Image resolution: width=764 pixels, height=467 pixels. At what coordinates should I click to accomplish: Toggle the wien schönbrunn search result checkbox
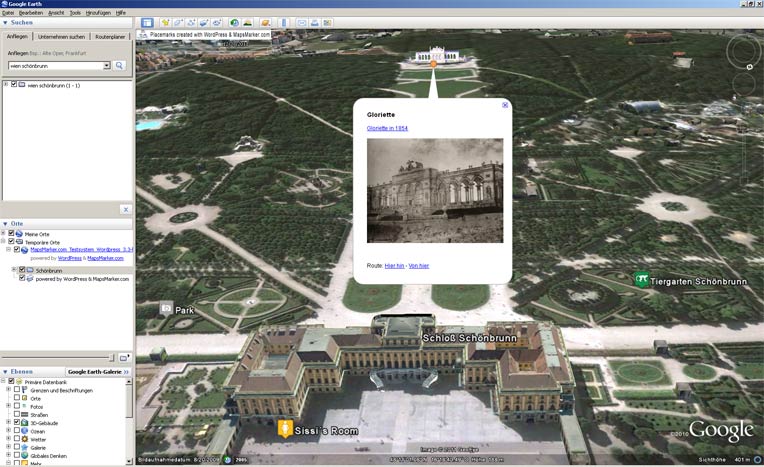click(x=14, y=84)
